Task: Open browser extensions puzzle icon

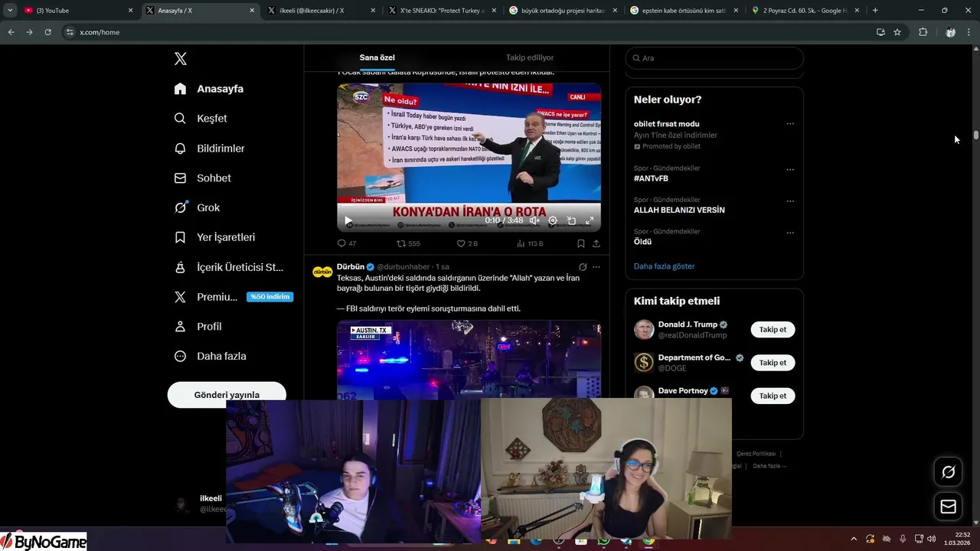Action: 923,32
